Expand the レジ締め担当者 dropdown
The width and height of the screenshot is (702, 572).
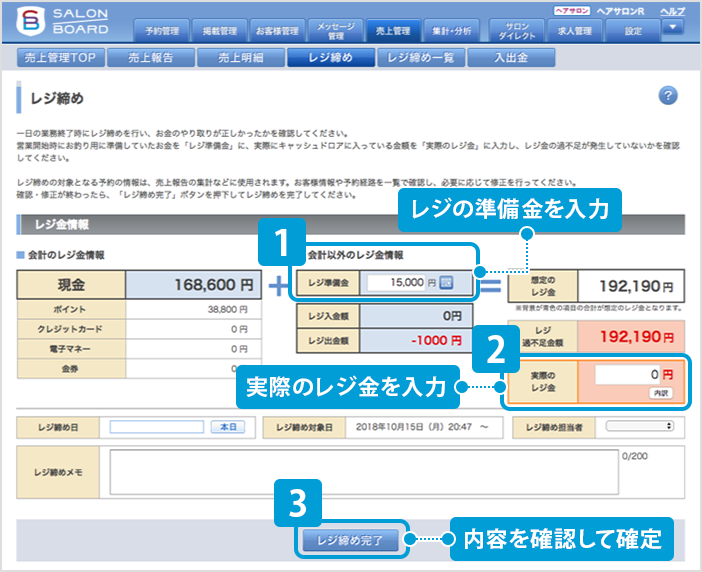click(x=639, y=426)
